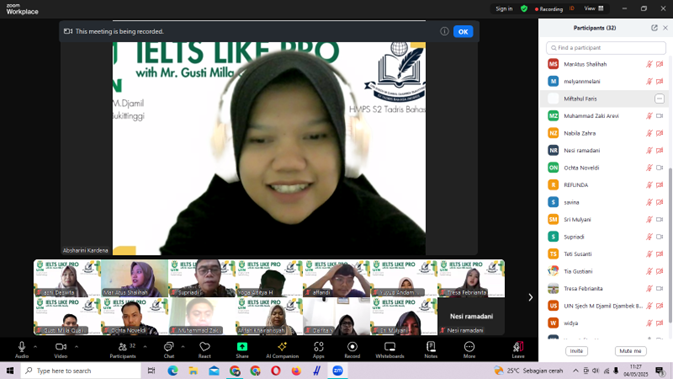Dismiss recording notice with OK
Viewport: 673px width, 379px height.
click(463, 31)
